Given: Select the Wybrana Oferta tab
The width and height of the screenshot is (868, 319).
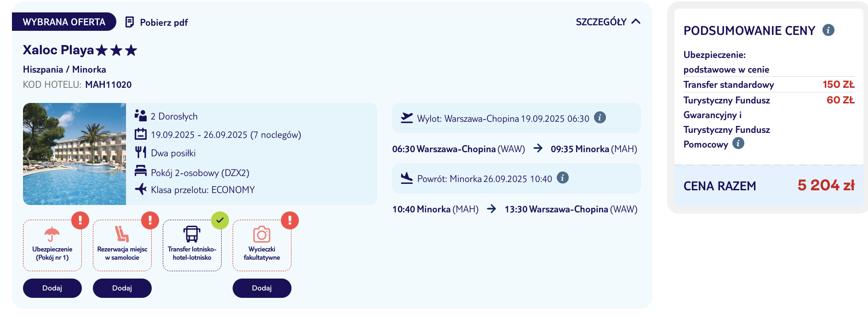Looking at the screenshot, I should click(x=64, y=22).
